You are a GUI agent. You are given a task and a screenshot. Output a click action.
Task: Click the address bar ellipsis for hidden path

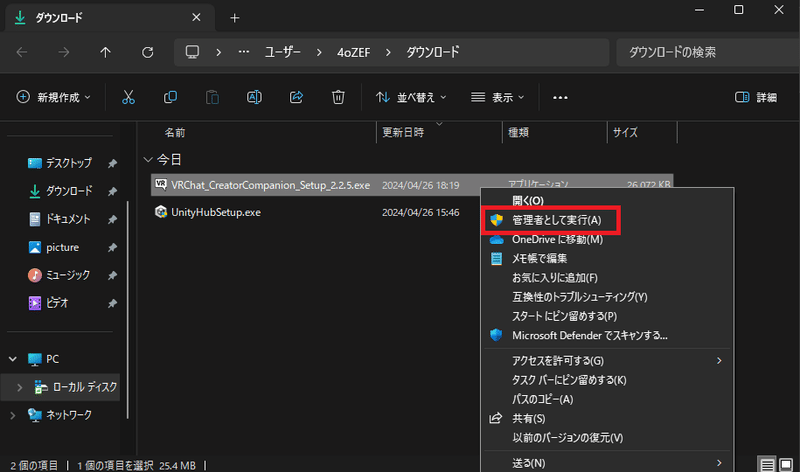click(x=244, y=52)
